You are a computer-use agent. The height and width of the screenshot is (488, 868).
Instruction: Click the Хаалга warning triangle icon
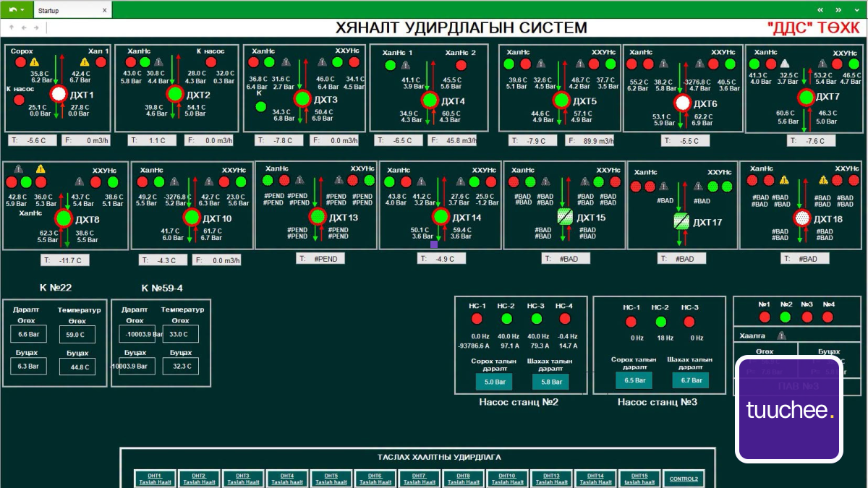(x=781, y=335)
